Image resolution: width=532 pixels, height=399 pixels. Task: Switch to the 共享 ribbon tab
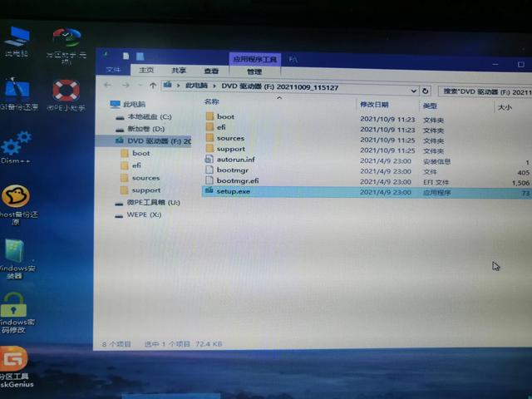point(179,71)
